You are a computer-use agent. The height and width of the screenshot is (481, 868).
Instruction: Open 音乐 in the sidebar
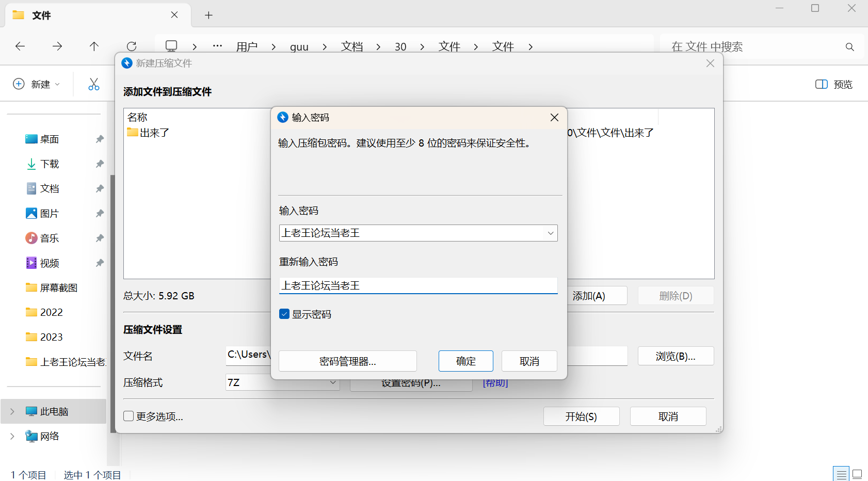tap(50, 238)
